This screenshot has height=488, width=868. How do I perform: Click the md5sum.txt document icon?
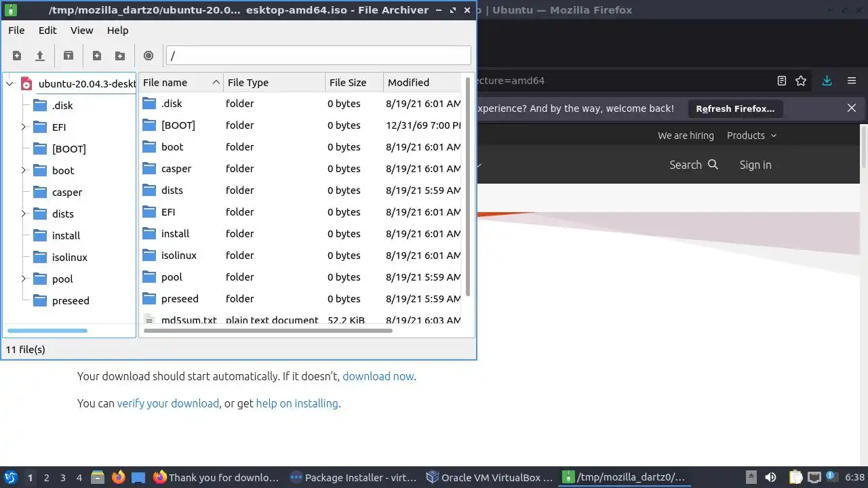click(x=149, y=320)
